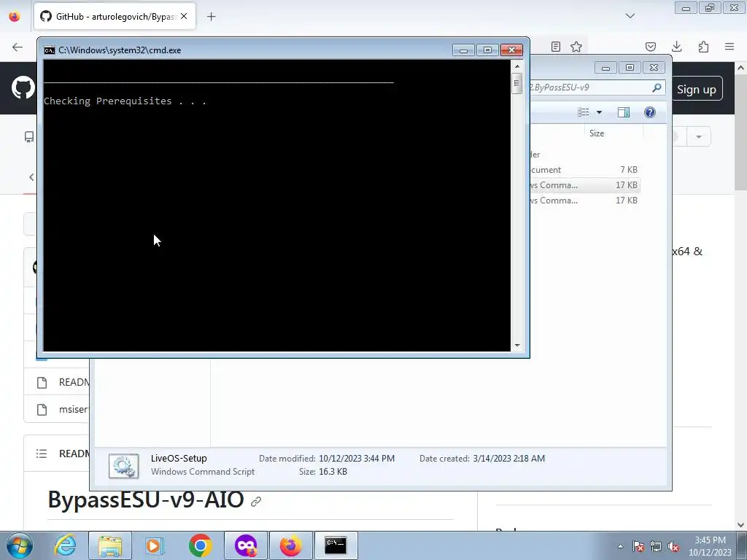Viewport: 747px width, 560px height.
Task: Click the LiveOS-Setup filename in details pane
Action: (179, 458)
